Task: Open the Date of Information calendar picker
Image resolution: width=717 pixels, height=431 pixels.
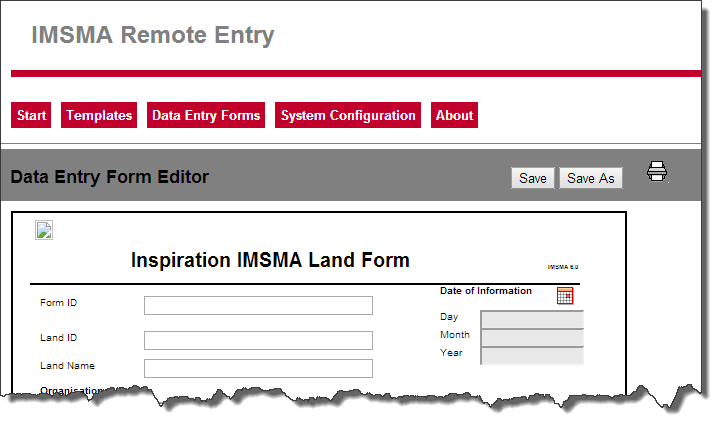Action: click(565, 295)
